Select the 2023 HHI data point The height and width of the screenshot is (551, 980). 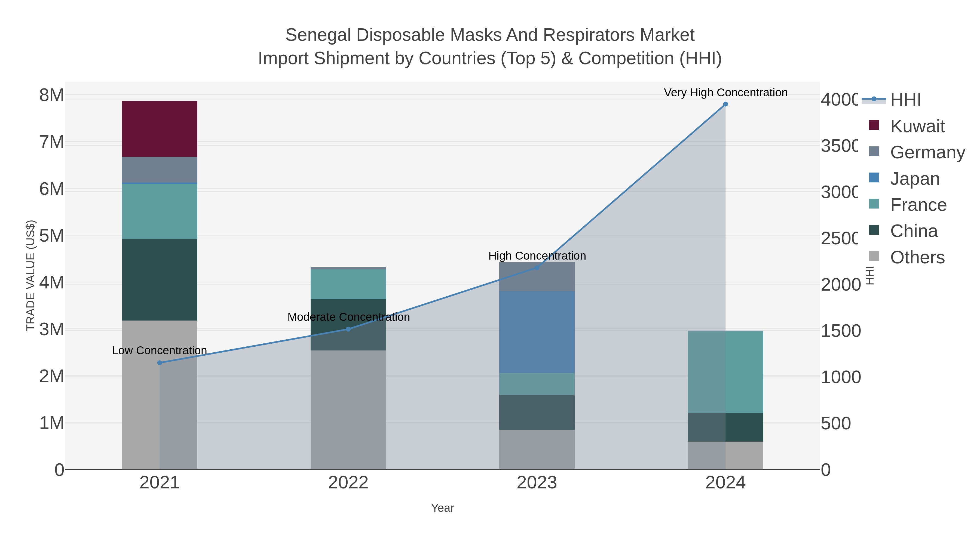537,268
